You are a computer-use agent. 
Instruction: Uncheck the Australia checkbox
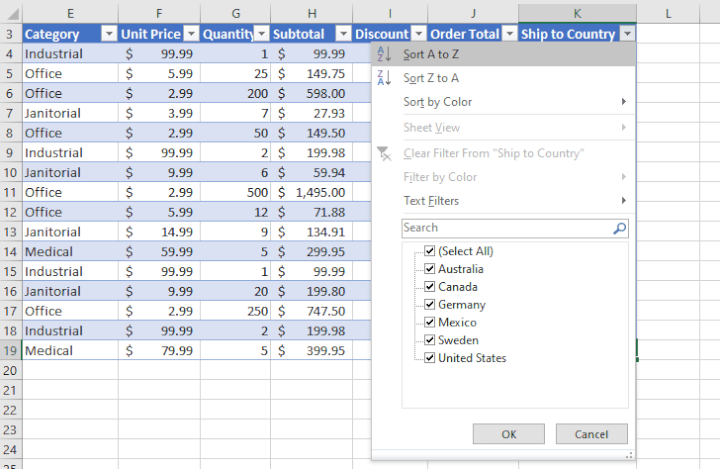click(x=430, y=269)
